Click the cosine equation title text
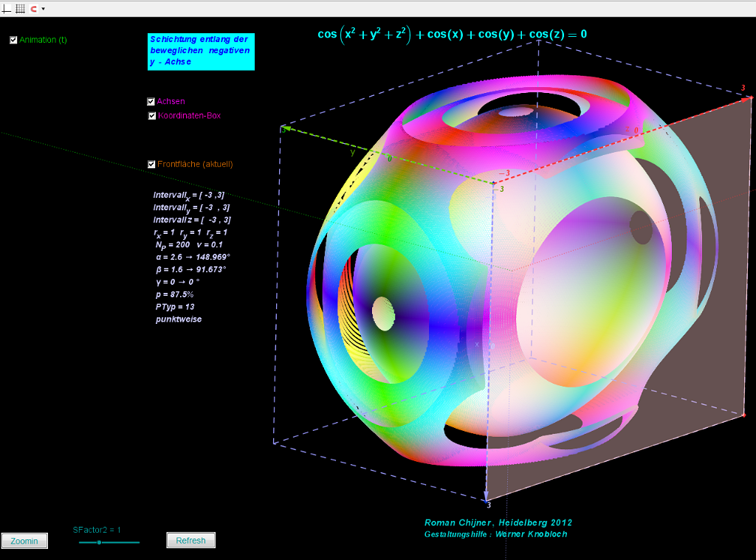 tap(452, 35)
